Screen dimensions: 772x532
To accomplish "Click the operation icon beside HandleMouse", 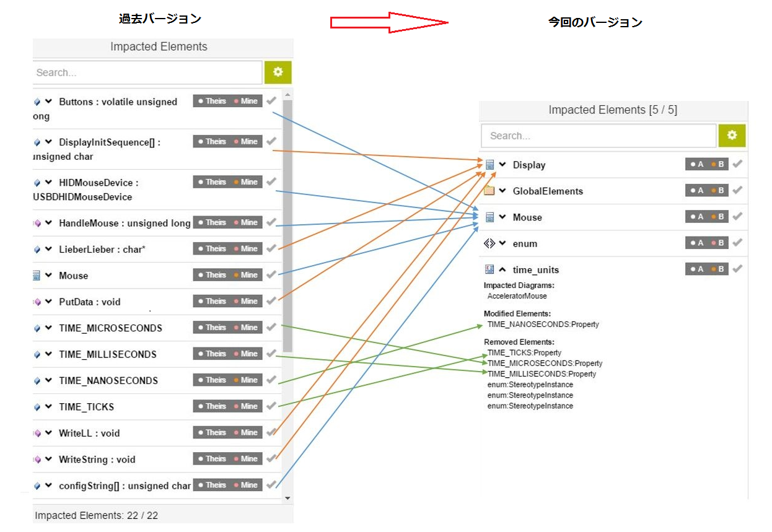I will tap(37, 223).
